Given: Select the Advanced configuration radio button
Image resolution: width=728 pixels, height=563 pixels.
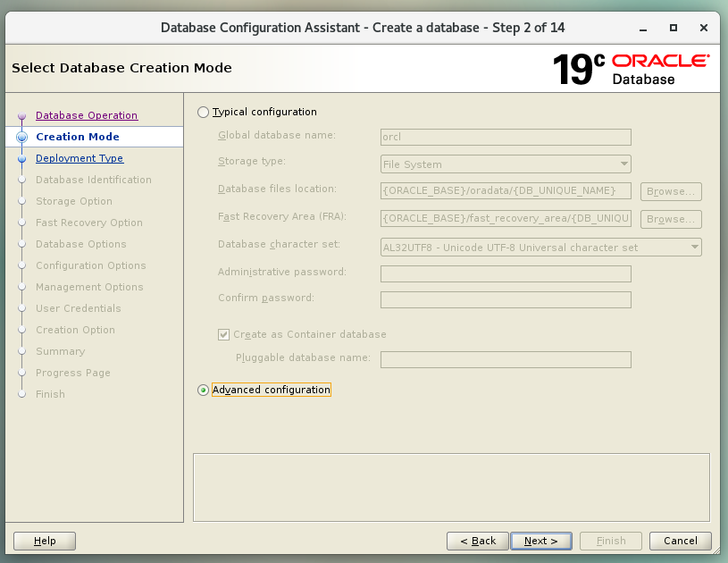Looking at the screenshot, I should coord(204,390).
